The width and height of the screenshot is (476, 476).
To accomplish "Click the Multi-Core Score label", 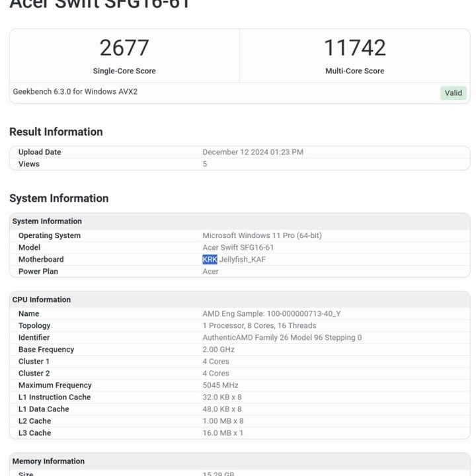I will pos(354,71).
